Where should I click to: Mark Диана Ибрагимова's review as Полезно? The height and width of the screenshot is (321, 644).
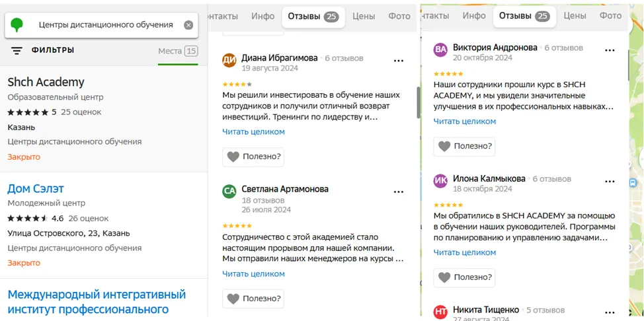253,157
